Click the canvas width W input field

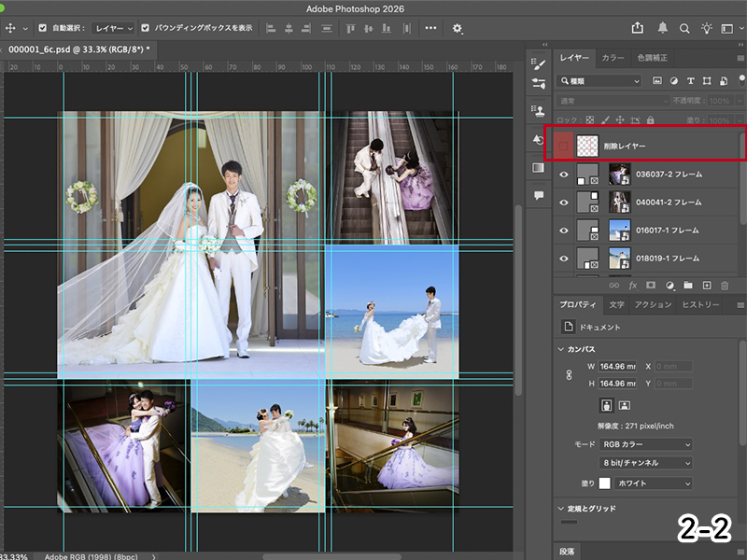click(x=617, y=367)
